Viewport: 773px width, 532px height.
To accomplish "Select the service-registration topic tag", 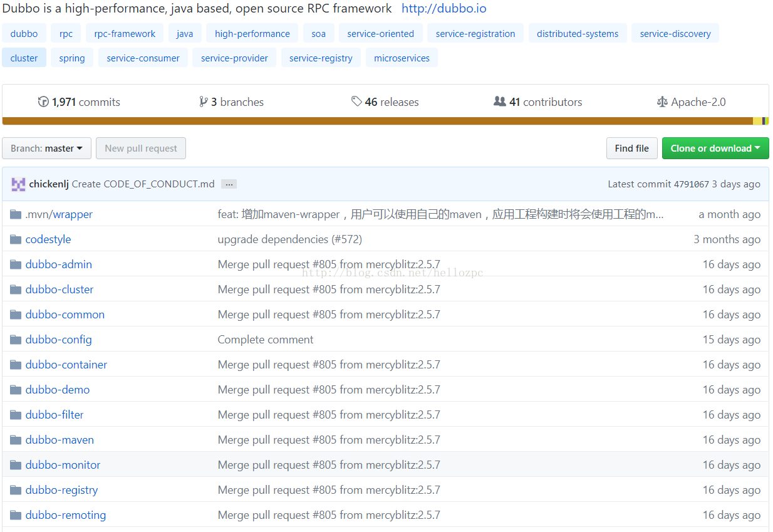I will coord(475,34).
